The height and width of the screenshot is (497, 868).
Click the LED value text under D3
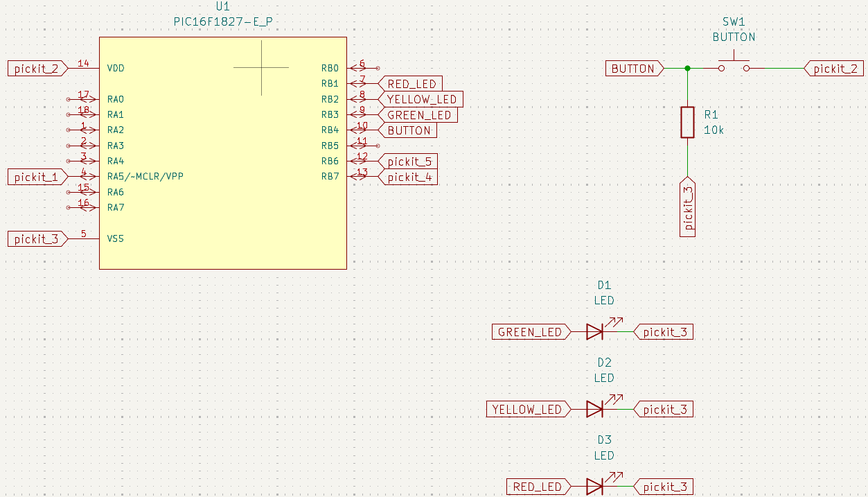click(604, 455)
